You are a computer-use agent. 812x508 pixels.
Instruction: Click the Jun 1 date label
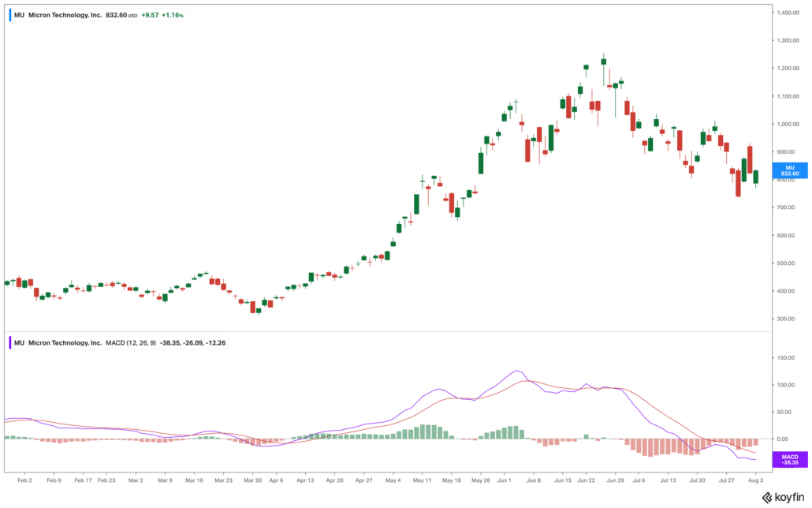click(504, 480)
